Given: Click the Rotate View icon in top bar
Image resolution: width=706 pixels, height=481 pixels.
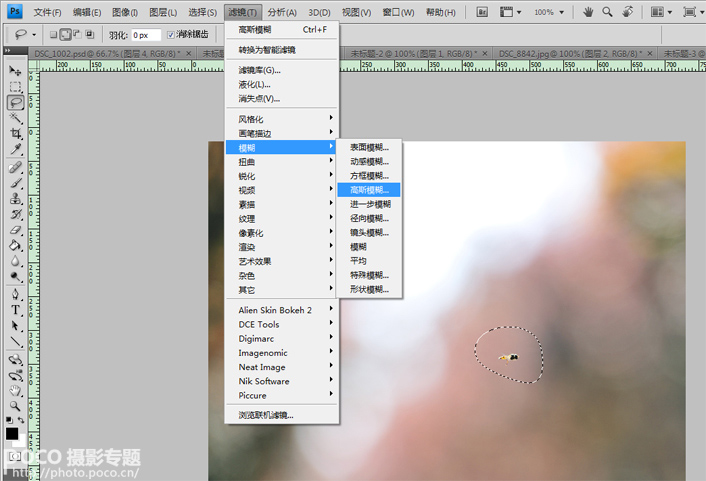Looking at the screenshot, I should 627,12.
